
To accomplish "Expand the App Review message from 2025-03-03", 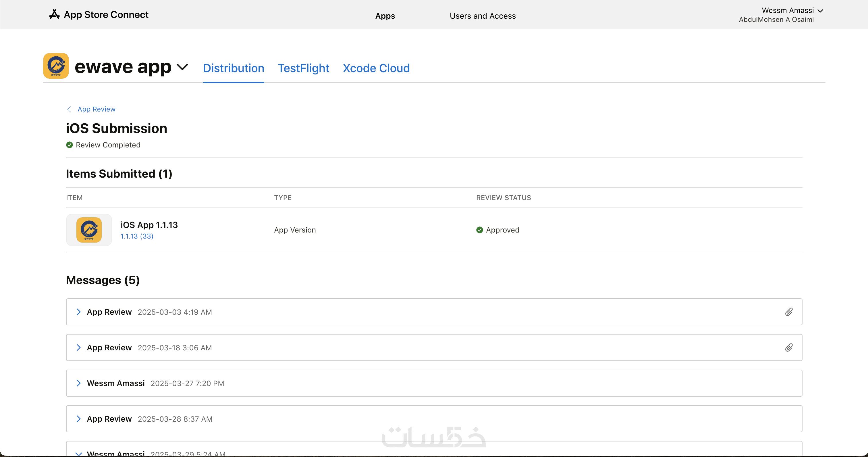I will coord(78,312).
